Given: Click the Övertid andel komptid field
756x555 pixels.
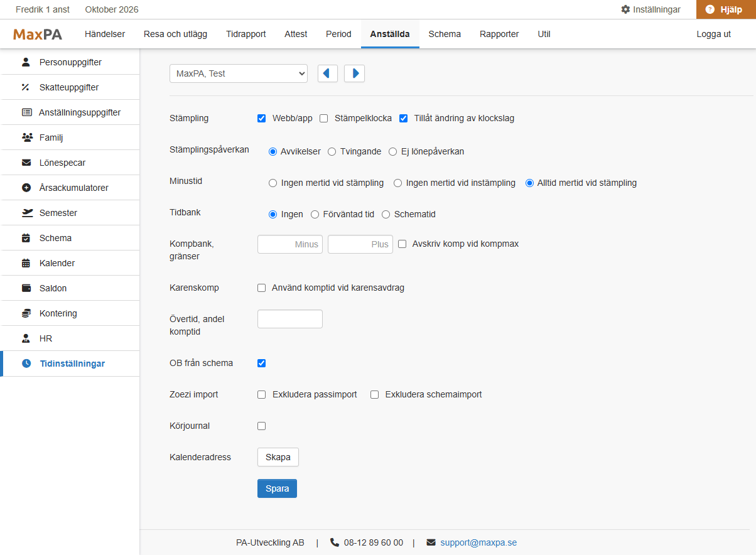Looking at the screenshot, I should point(290,319).
